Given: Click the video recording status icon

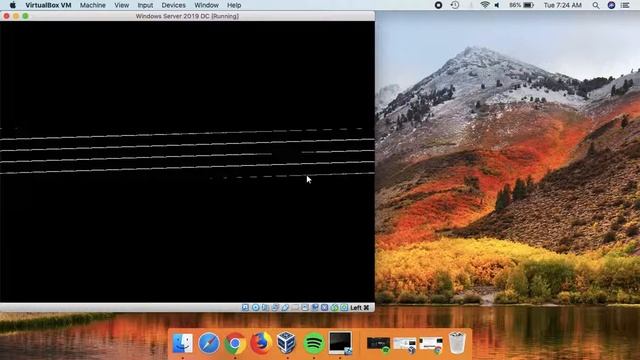Looking at the screenshot, I should (315, 307).
